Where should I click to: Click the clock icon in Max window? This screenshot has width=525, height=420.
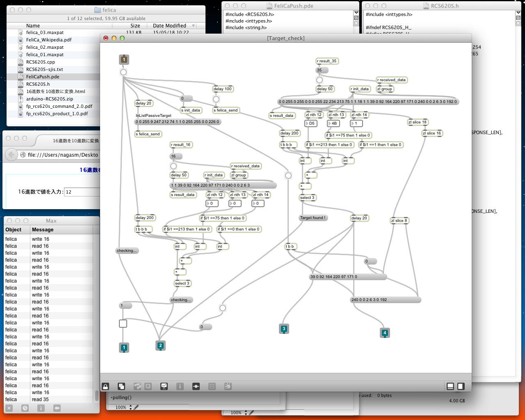[x=25, y=408]
